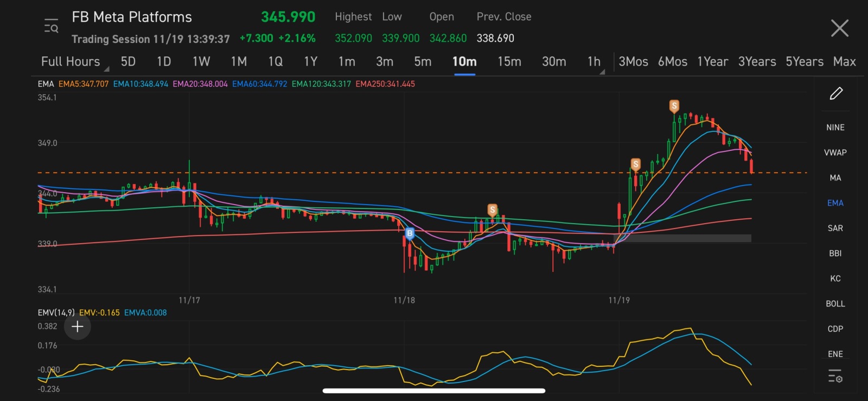Expand the 1h interval dropdown
The width and height of the screenshot is (868, 401).
point(596,62)
